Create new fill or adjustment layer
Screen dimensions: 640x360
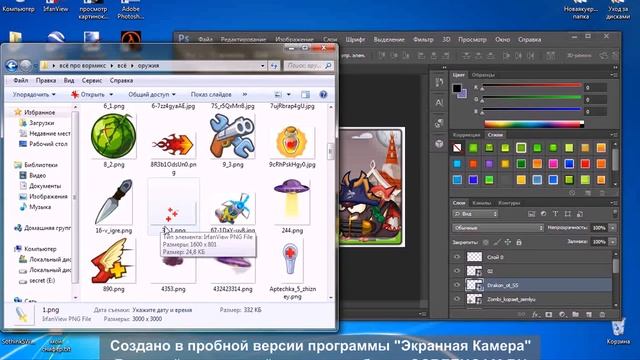pyautogui.click(x=562, y=315)
